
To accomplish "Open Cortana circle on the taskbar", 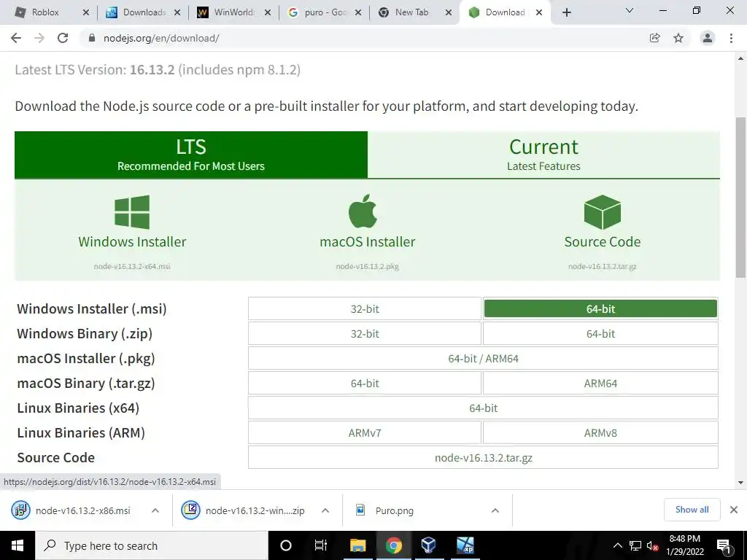I will [286, 545].
